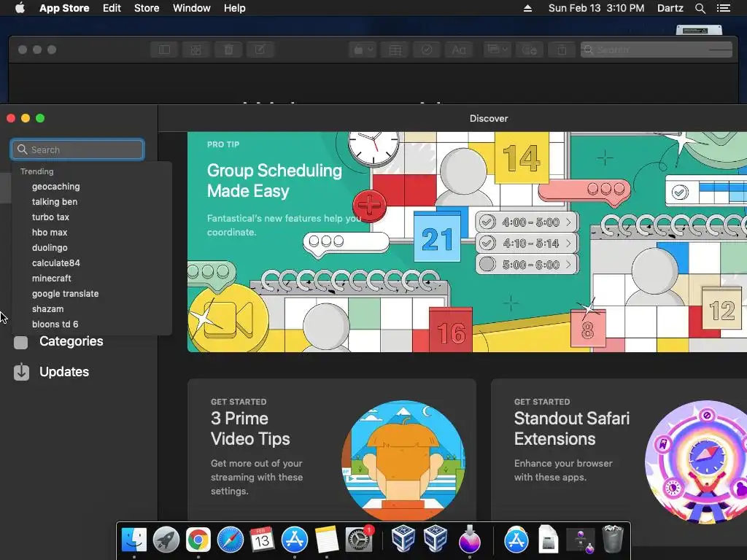This screenshot has width=747, height=560.
Task: Open Launchpad rocket icon in Dock
Action: tap(166, 540)
